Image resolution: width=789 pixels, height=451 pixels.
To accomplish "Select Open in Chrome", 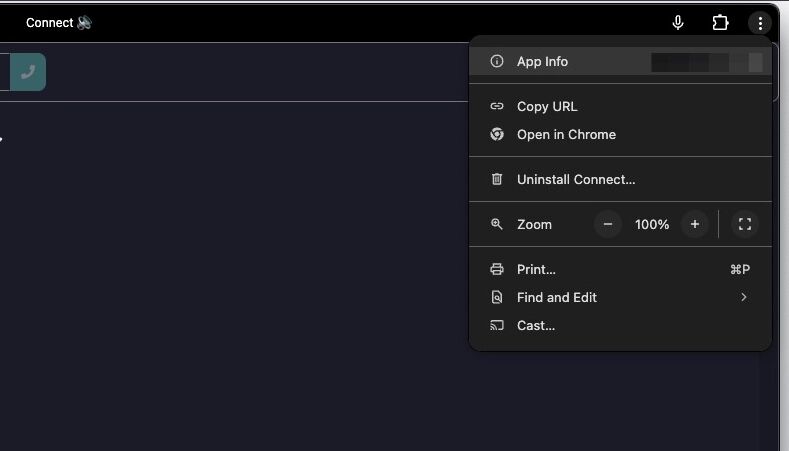I will [x=566, y=134].
